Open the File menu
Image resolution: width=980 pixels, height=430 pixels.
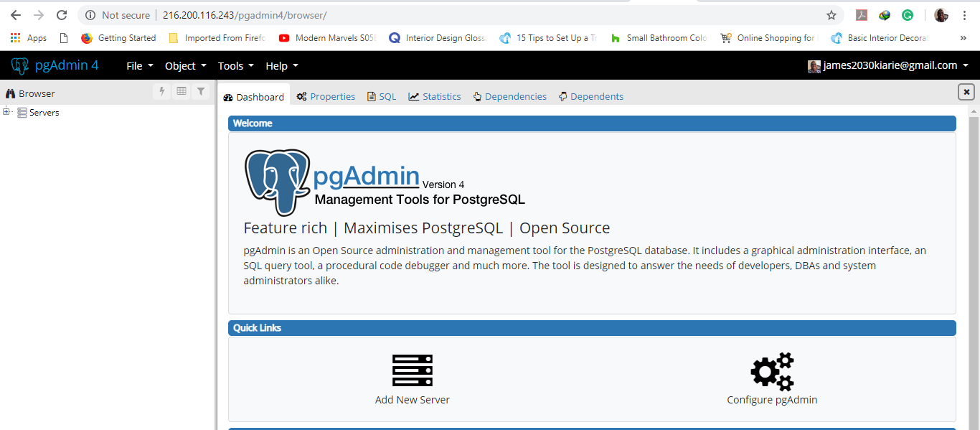click(x=139, y=66)
